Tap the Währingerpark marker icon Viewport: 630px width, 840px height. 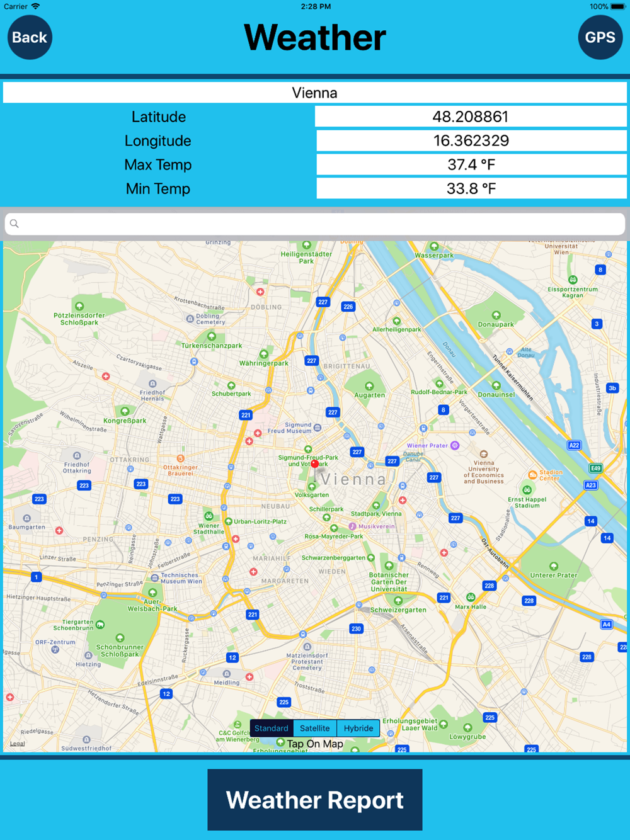264,355
